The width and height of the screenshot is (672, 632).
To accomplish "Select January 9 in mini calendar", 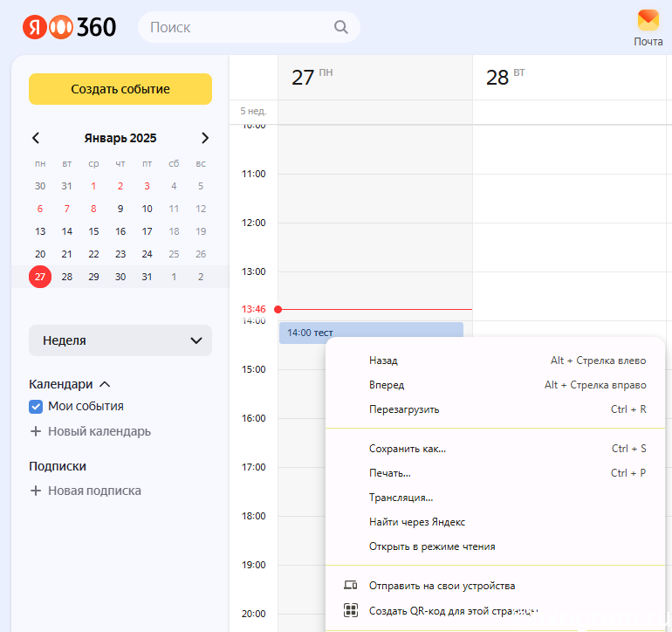I will (120, 209).
